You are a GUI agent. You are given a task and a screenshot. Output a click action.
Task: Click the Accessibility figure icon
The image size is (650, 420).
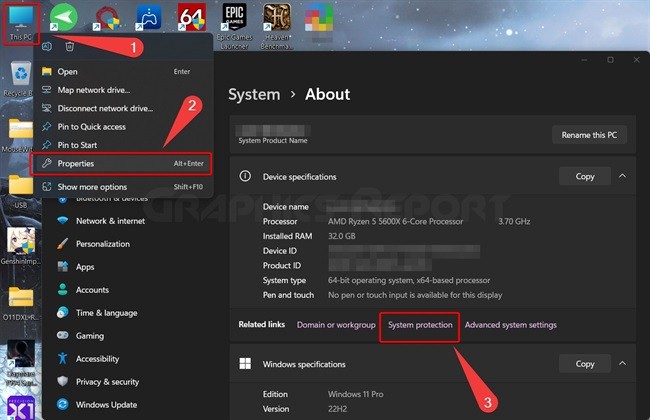point(63,358)
